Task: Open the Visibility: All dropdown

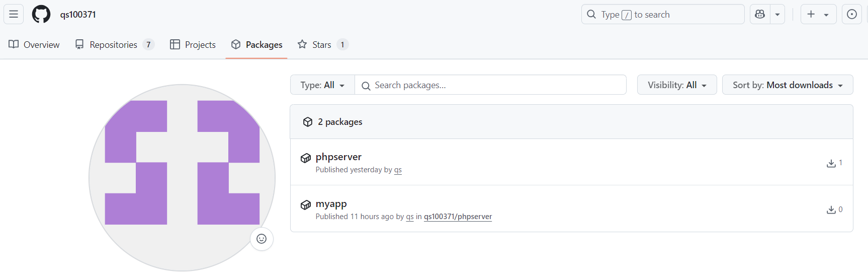Action: 677,85
